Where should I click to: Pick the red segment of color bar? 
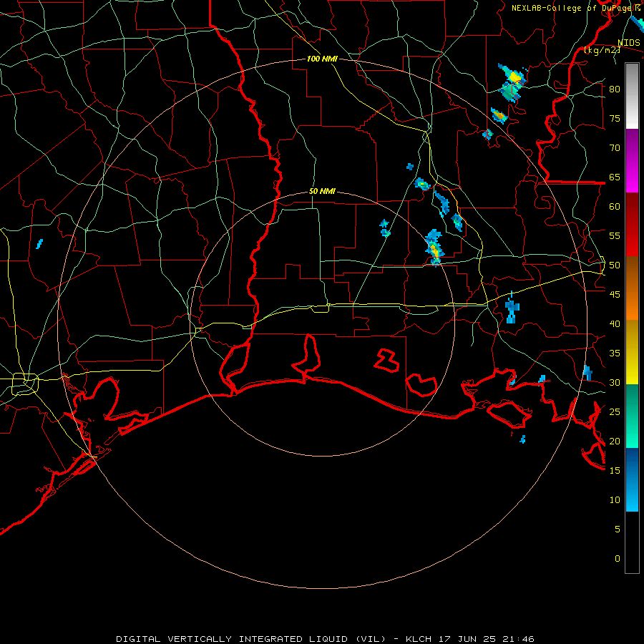click(632, 225)
